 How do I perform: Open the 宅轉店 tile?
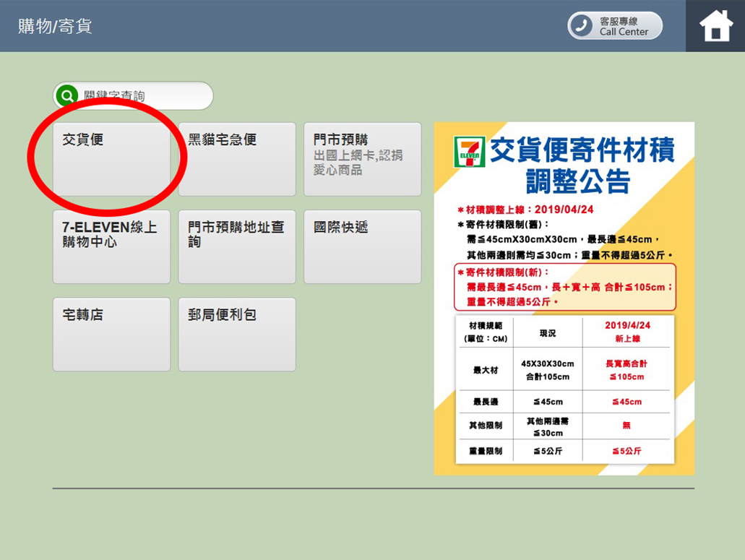click(112, 335)
